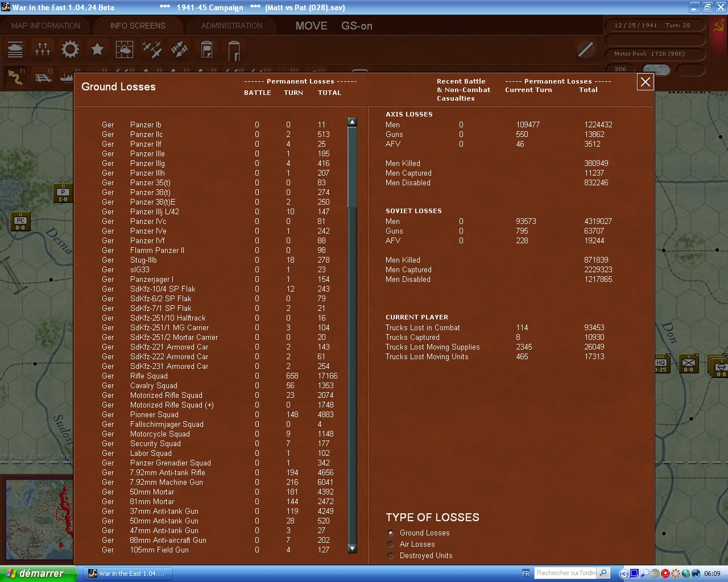The height and width of the screenshot is (582, 728).
Task: Click the taskbar clock showing 06:09
Action: (x=712, y=573)
